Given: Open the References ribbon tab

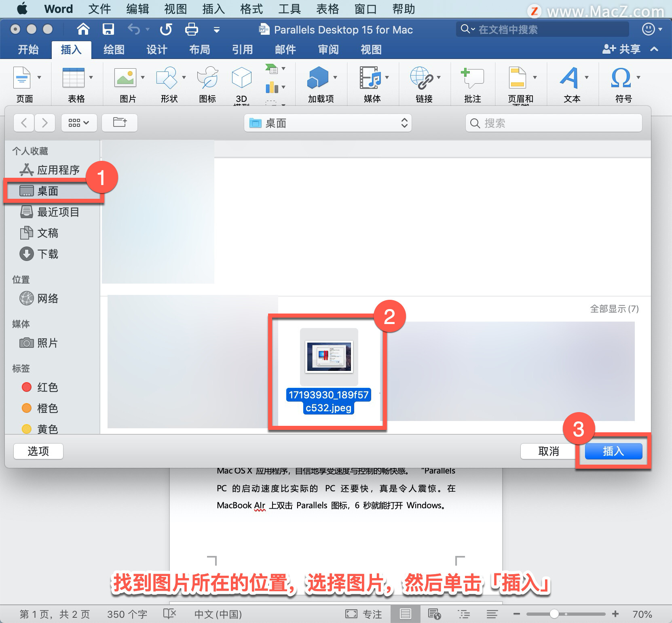Looking at the screenshot, I should (242, 49).
